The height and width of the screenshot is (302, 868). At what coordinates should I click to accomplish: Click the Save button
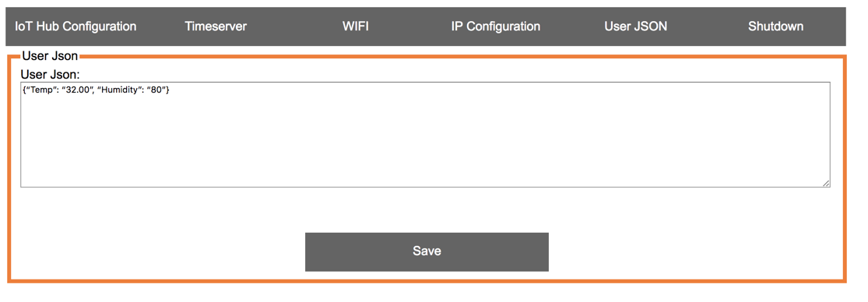(427, 251)
